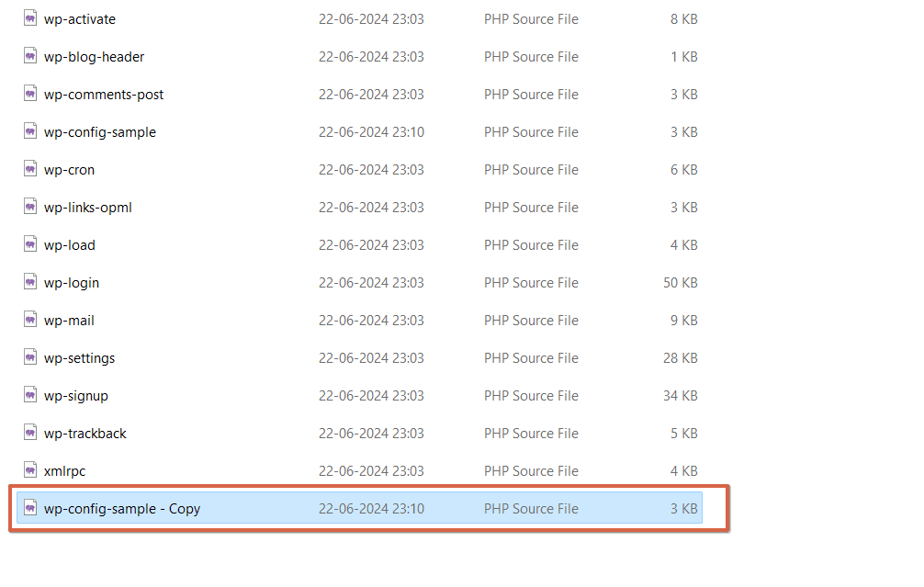Click the wp-config-sample - Copy file icon
924x587 pixels.
30,508
